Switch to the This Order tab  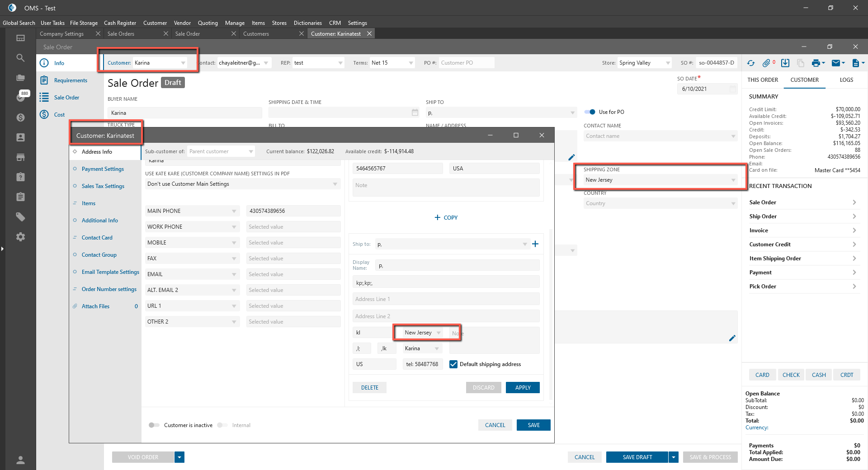(763, 80)
